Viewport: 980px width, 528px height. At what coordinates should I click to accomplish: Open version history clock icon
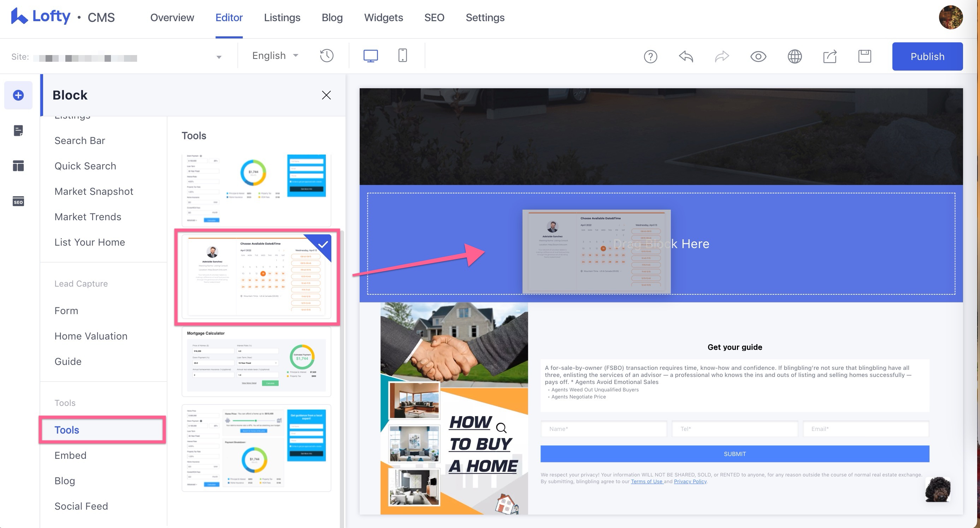[x=326, y=56]
